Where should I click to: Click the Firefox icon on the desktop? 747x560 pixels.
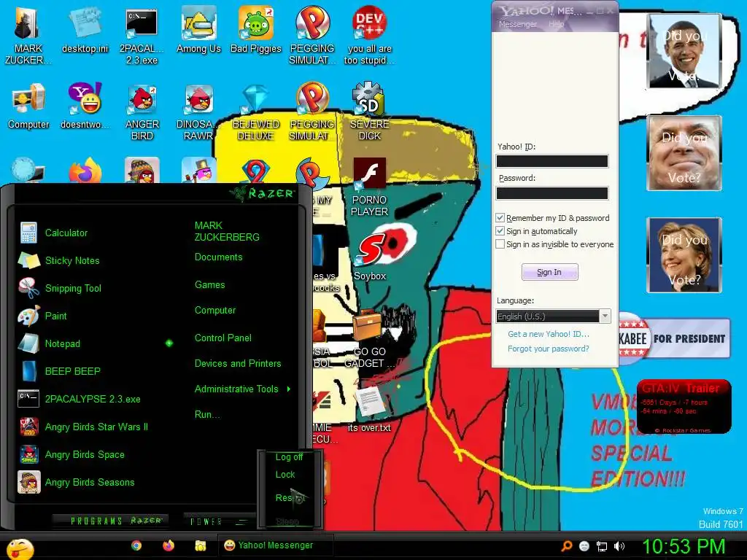(85, 171)
